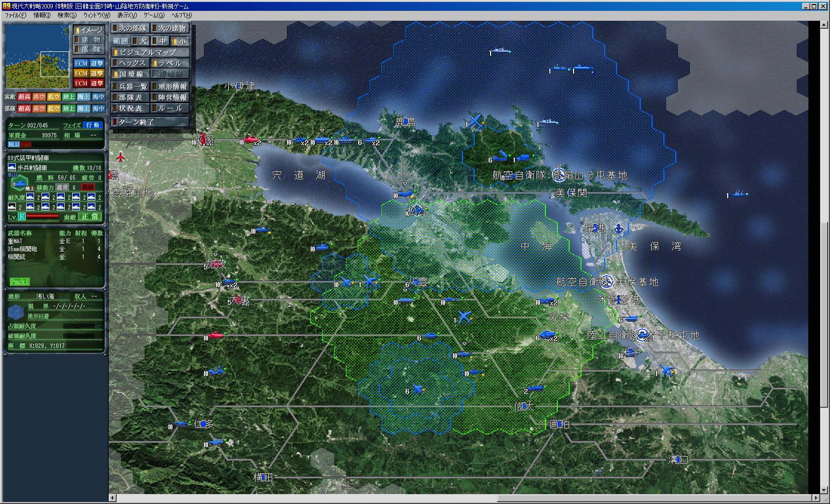The image size is (830, 504).
Task: Open the ルール rules panel
Action: click(x=170, y=108)
